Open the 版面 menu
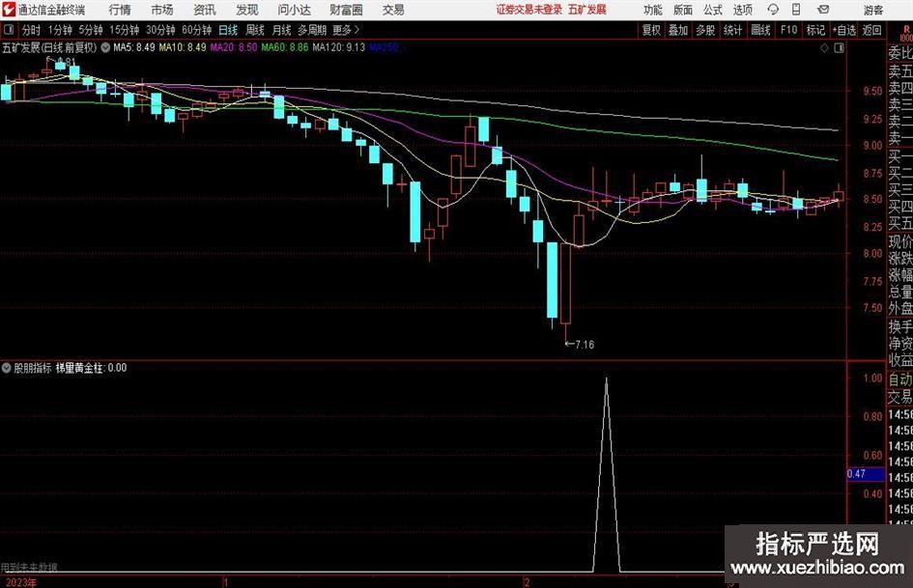Image resolution: width=913 pixels, height=588 pixels. (x=682, y=10)
